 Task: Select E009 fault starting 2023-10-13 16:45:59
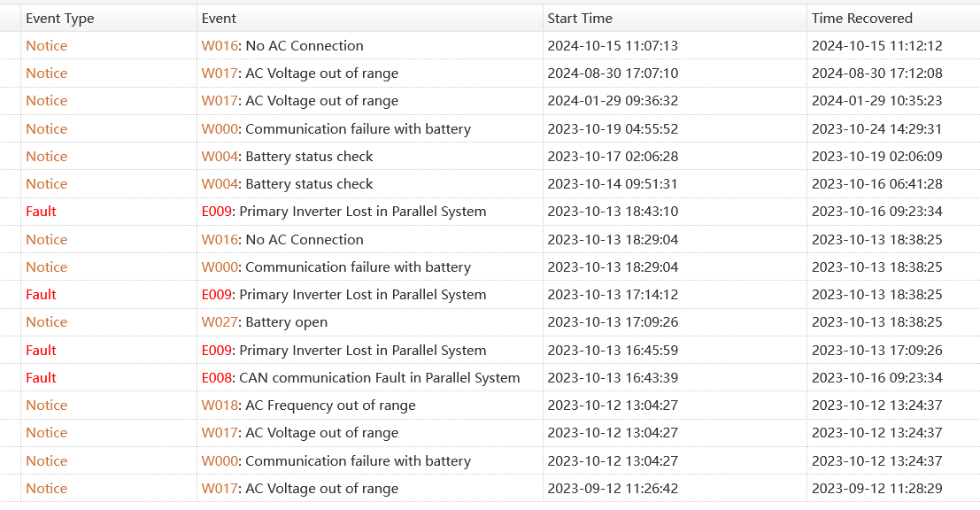point(343,351)
